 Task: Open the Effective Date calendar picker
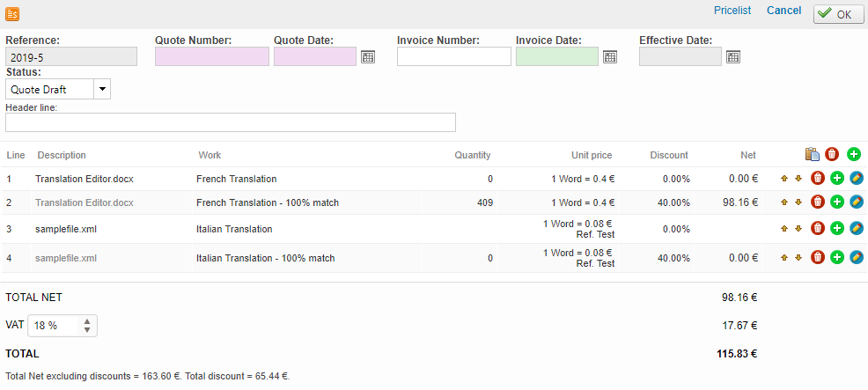pyautogui.click(x=733, y=57)
